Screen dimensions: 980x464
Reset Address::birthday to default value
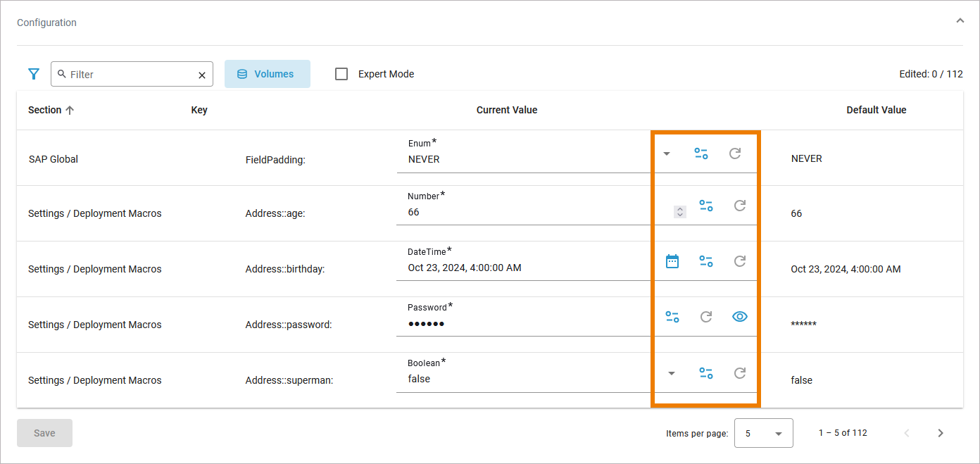pos(740,261)
